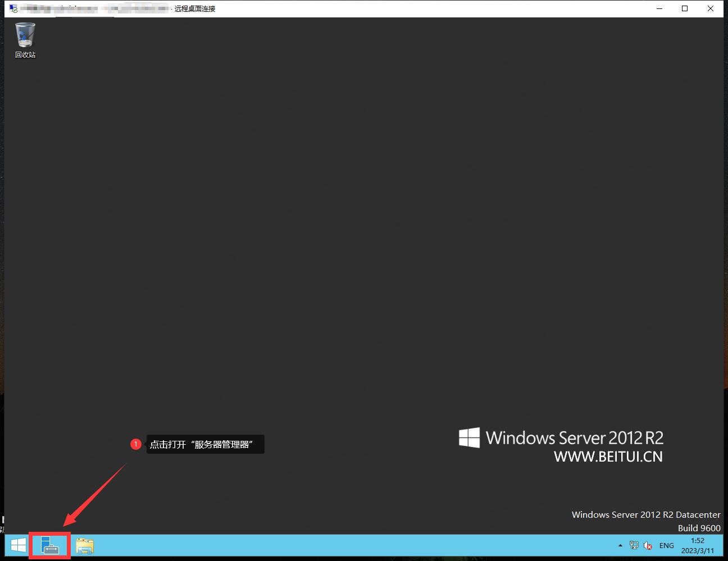Maximize the Remote Desktop window
This screenshot has width=728, height=561.
click(x=685, y=8)
